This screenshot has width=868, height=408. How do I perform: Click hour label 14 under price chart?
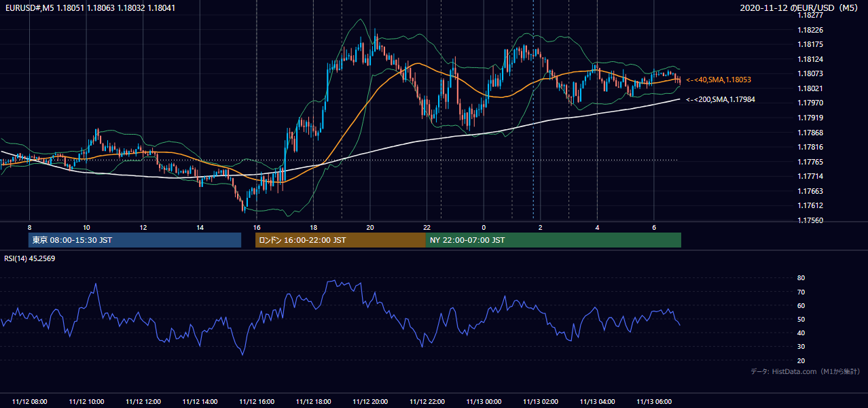pyautogui.click(x=200, y=226)
